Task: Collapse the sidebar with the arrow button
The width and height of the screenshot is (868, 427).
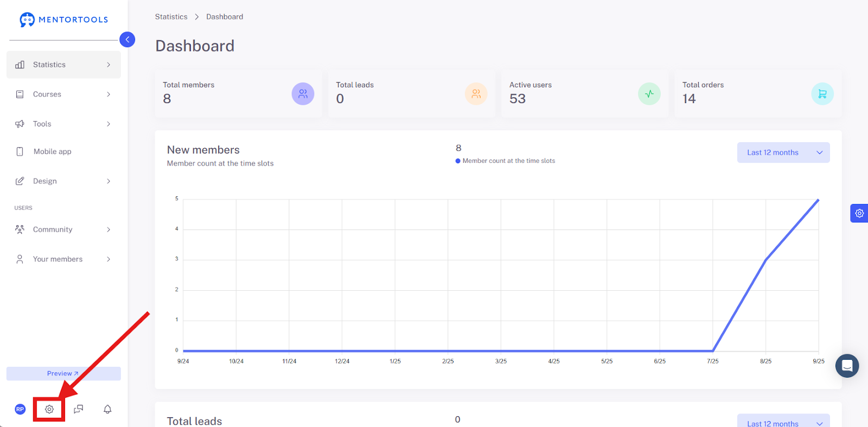Action: pyautogui.click(x=127, y=40)
